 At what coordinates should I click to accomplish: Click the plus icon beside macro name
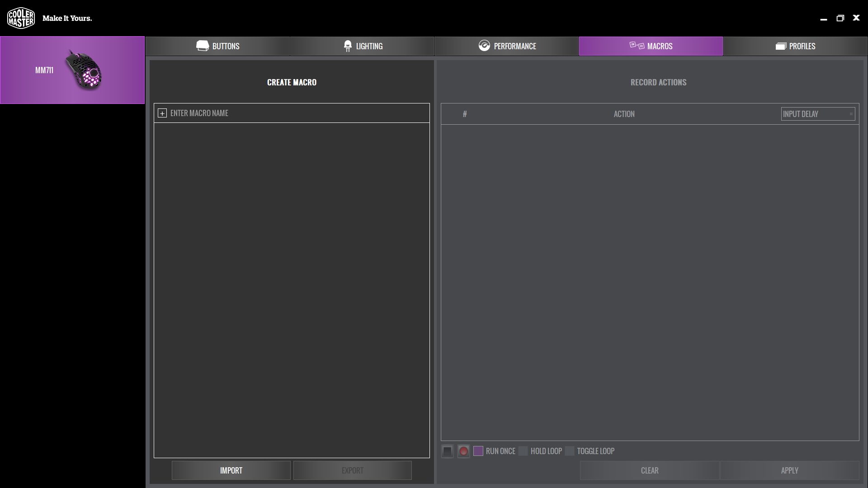click(162, 113)
